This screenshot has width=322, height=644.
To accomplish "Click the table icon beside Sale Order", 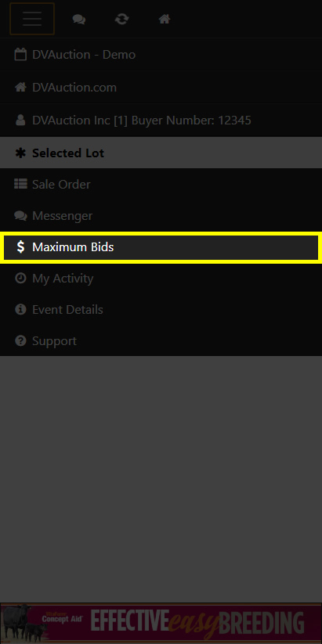I will coord(20,184).
